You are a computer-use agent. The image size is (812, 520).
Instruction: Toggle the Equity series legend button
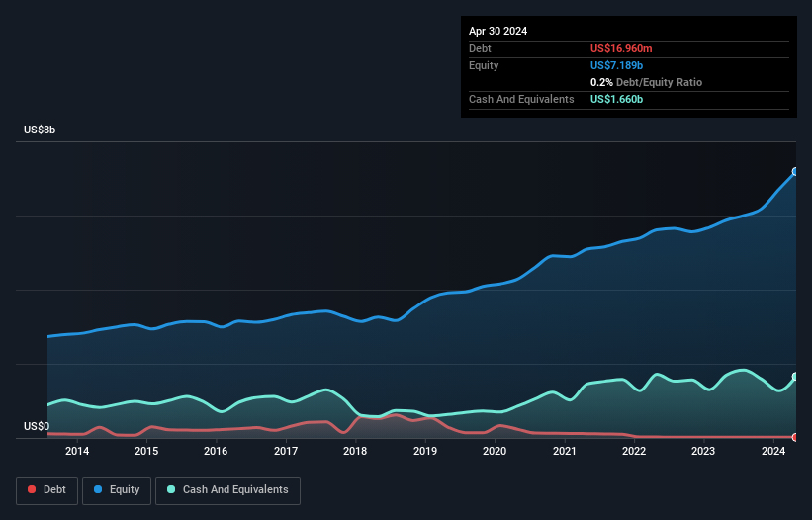click(117, 490)
